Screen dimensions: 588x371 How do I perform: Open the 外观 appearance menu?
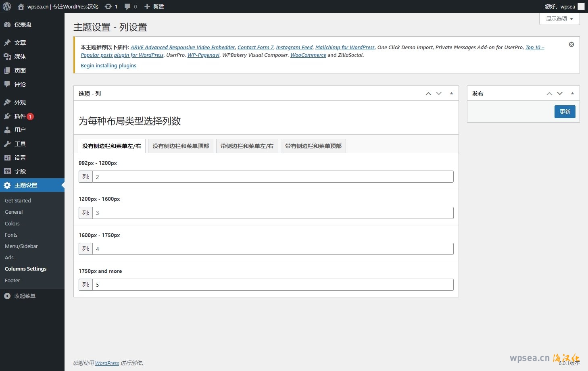pos(32,102)
